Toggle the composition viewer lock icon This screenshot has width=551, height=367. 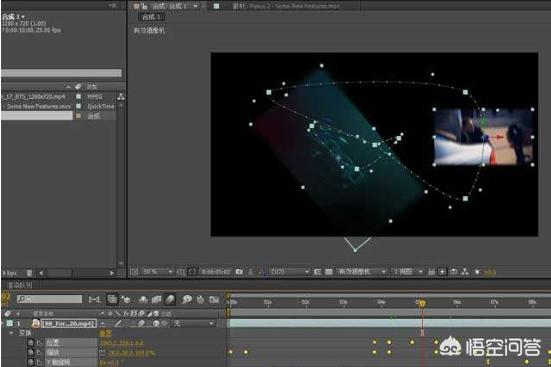(x=144, y=6)
